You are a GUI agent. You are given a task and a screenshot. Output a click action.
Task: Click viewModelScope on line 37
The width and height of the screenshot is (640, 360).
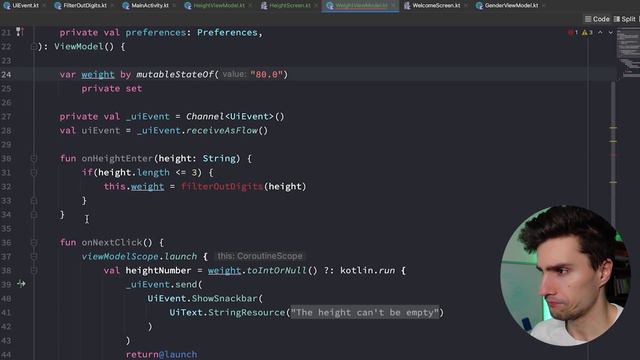(x=120, y=256)
